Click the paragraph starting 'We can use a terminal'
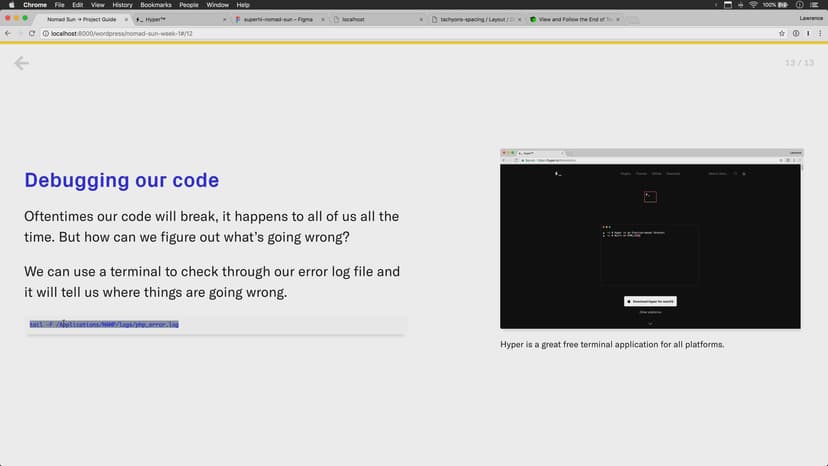Screen dimensions: 828x466 (x=212, y=282)
